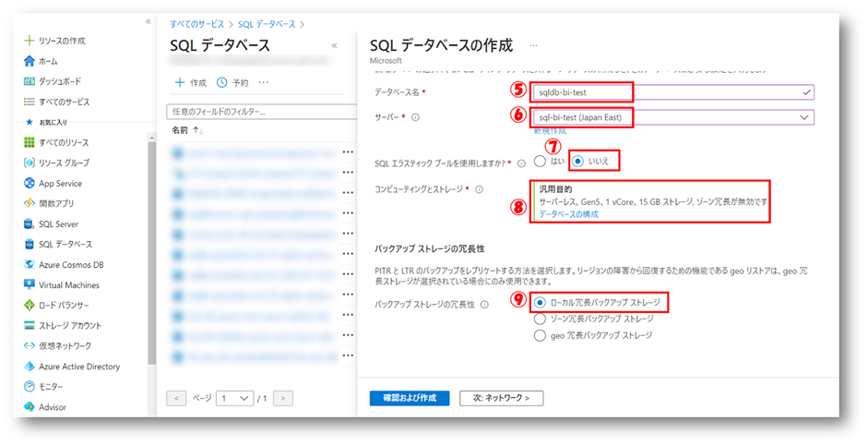
Task: Open the SQL Server icon
Action: 30,223
